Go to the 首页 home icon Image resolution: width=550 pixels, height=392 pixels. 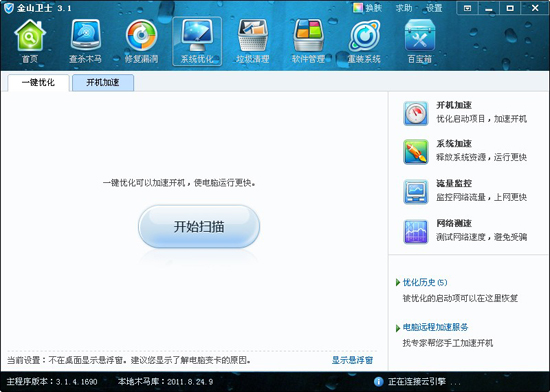tap(30, 35)
